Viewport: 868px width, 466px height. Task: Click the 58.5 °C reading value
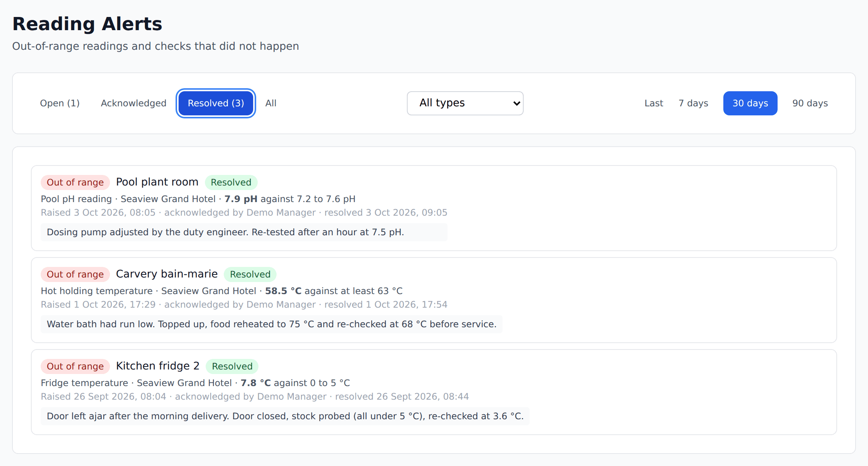pos(283,291)
